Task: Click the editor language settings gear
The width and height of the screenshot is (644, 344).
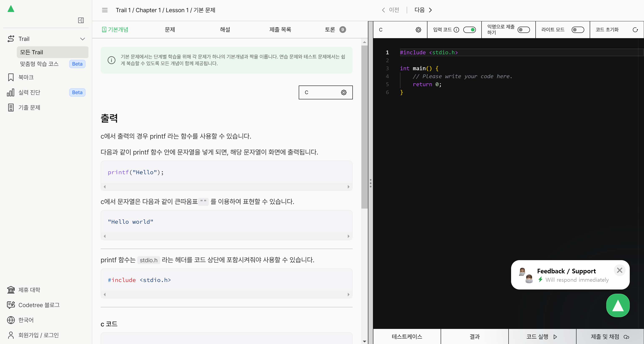Action: [x=418, y=30]
